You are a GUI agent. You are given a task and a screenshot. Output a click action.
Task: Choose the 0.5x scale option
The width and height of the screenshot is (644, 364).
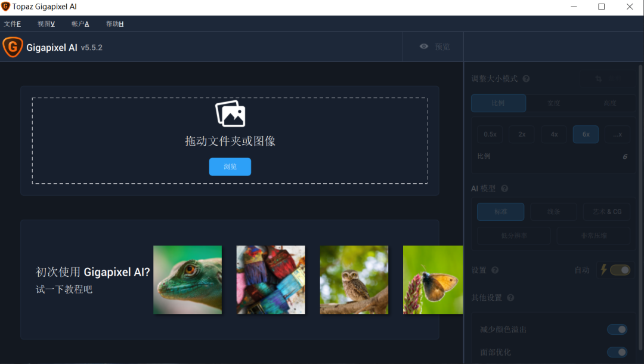[x=490, y=134]
